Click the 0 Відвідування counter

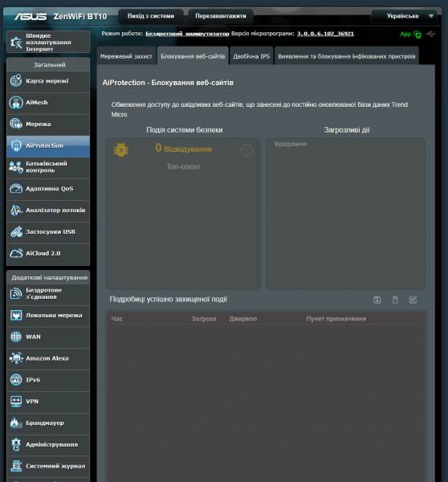[x=183, y=149]
